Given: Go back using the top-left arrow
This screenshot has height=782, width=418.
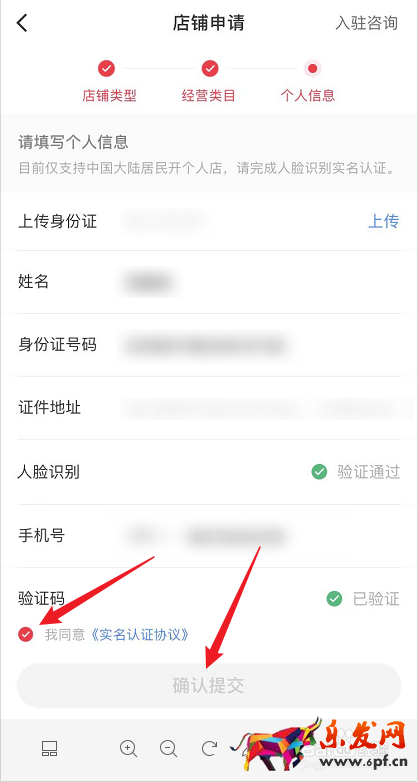Looking at the screenshot, I should coord(22,23).
